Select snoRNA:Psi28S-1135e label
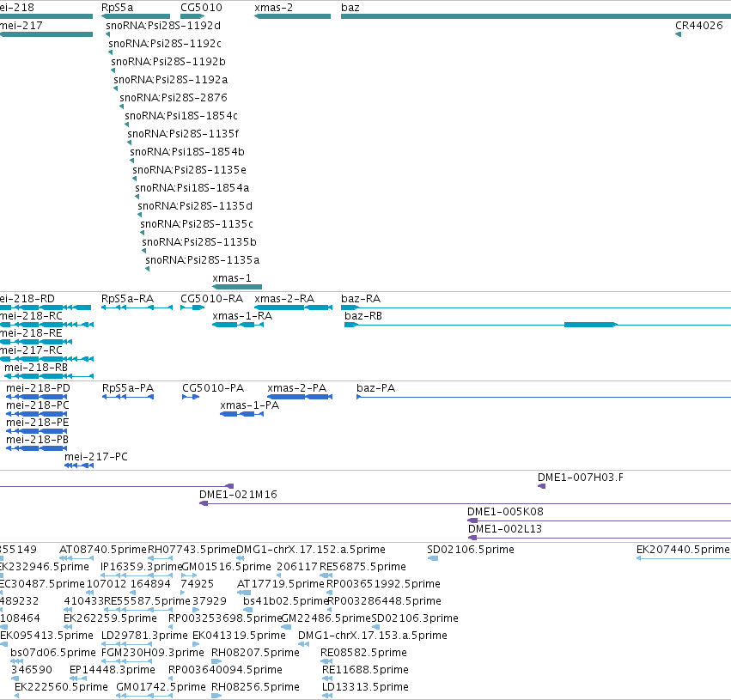 coord(189,170)
